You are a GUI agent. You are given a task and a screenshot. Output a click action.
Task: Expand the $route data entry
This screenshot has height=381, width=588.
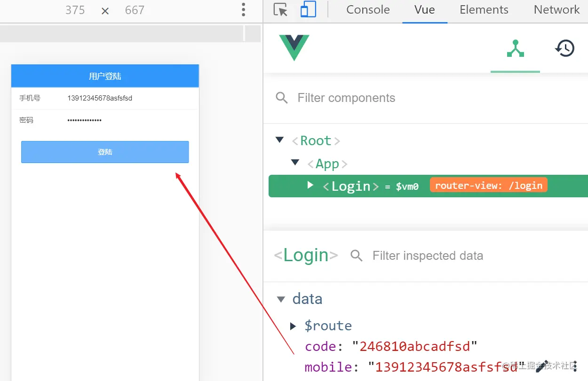293,326
